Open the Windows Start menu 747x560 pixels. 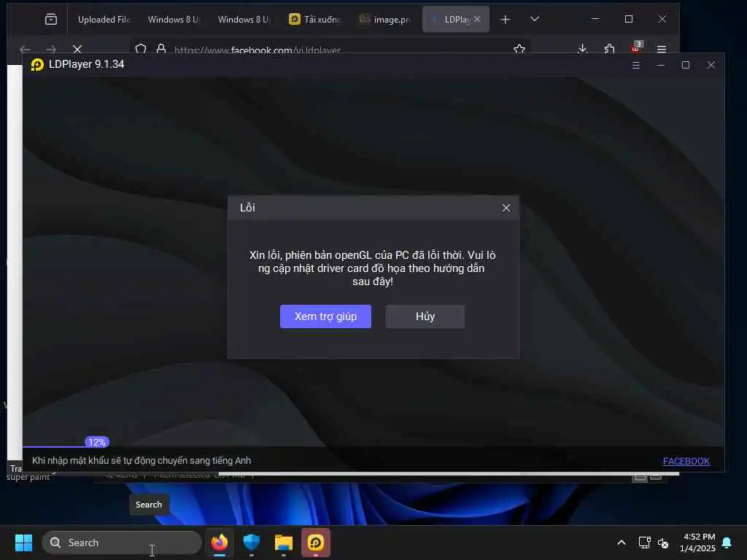(x=23, y=542)
